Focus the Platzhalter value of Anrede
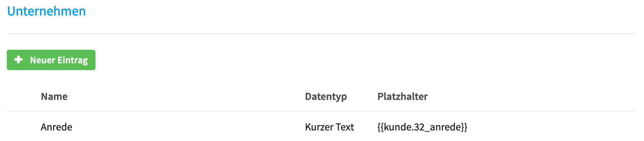 [x=422, y=127]
